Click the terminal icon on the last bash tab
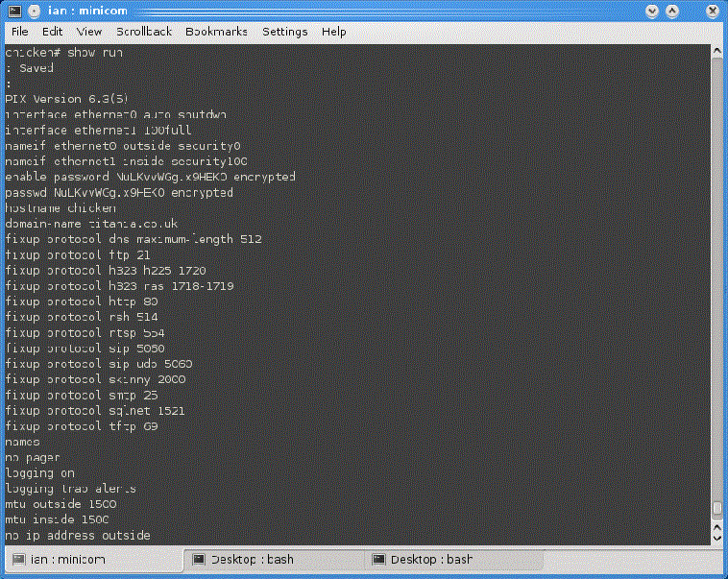The width and height of the screenshot is (728, 579). point(378,560)
